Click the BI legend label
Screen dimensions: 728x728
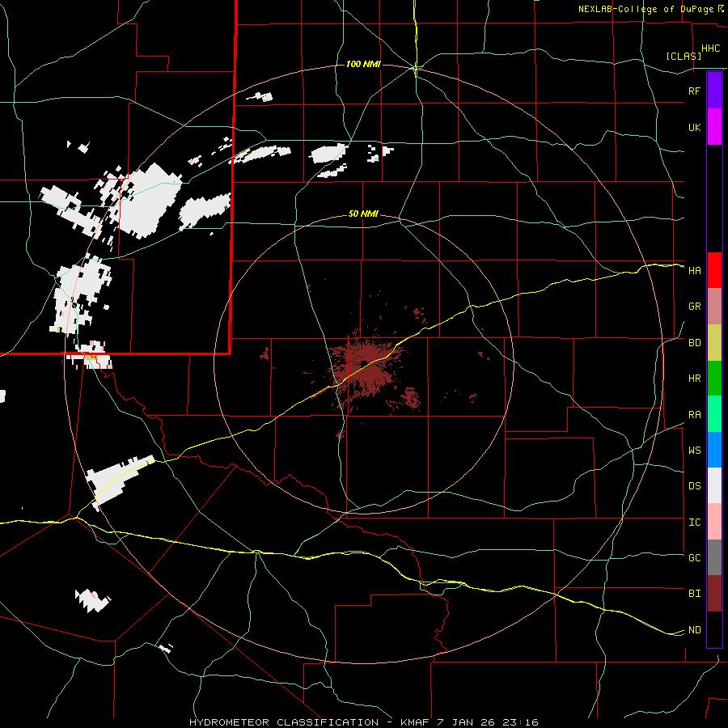point(694,594)
